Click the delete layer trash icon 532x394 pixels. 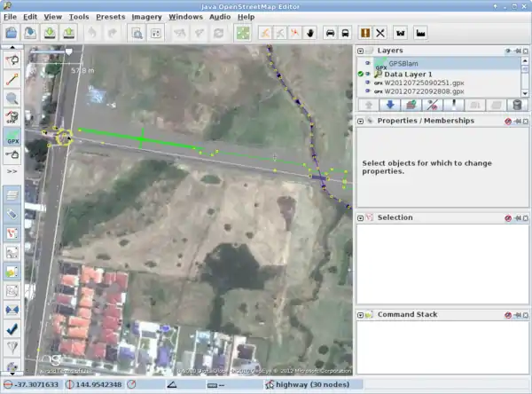click(x=518, y=106)
